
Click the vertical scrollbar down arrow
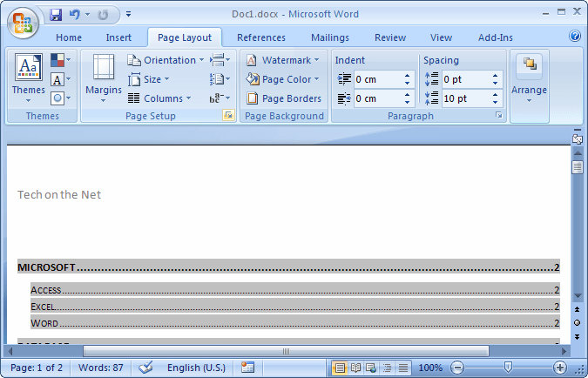pos(578,296)
